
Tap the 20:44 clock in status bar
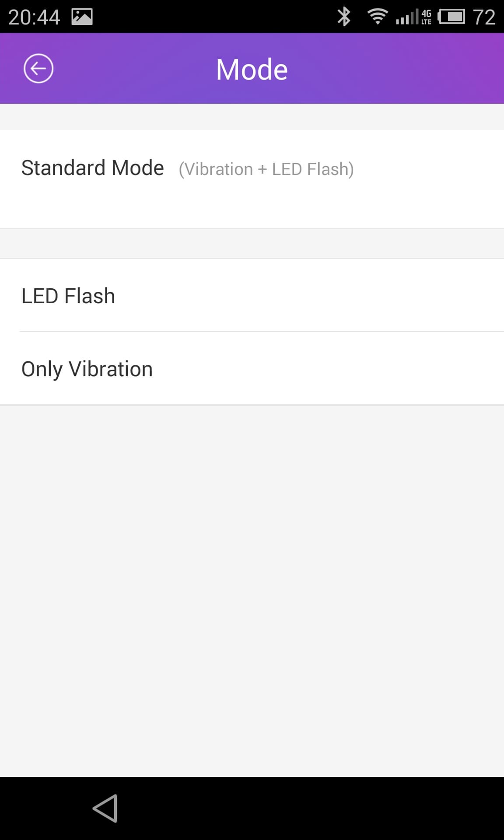[34, 17]
